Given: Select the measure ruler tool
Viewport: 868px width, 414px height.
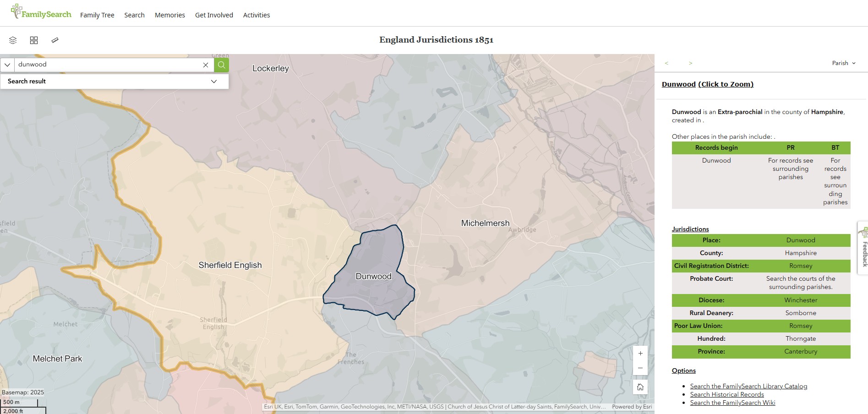Looking at the screenshot, I should 55,40.
